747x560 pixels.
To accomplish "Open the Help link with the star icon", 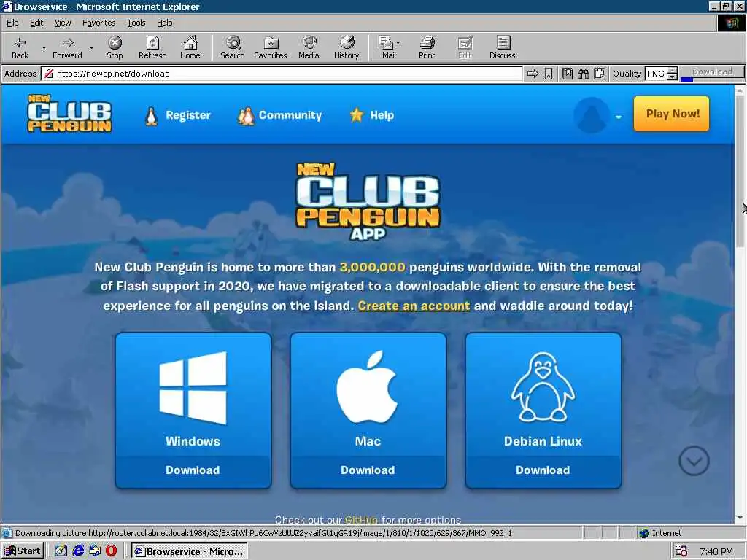I will pos(371,115).
